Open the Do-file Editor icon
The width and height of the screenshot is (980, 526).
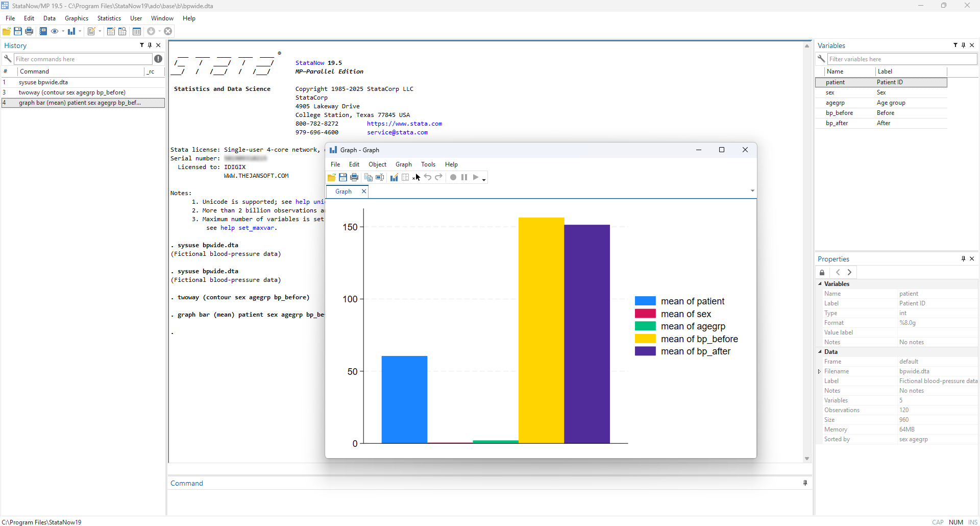[x=91, y=32]
